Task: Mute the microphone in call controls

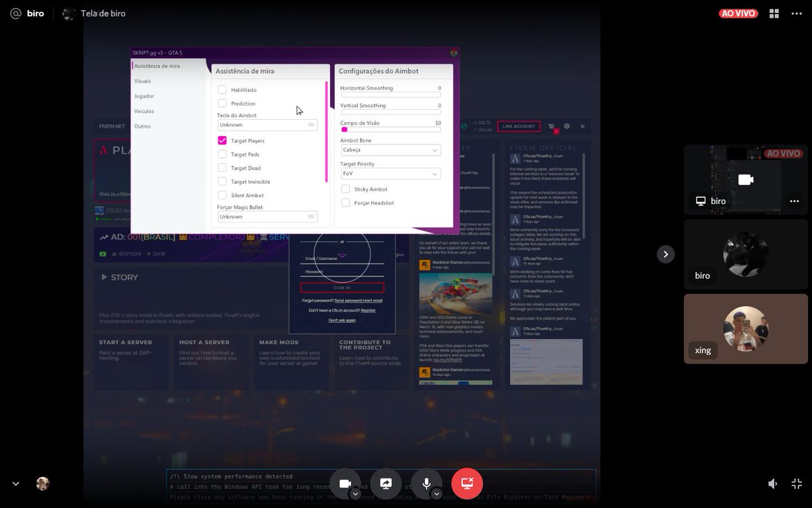Action: click(x=426, y=484)
